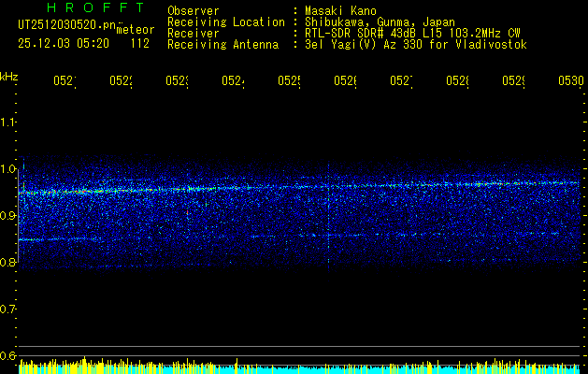This screenshot has width=588, height=374.
Task: Click the Observer label
Action: tap(194, 11)
